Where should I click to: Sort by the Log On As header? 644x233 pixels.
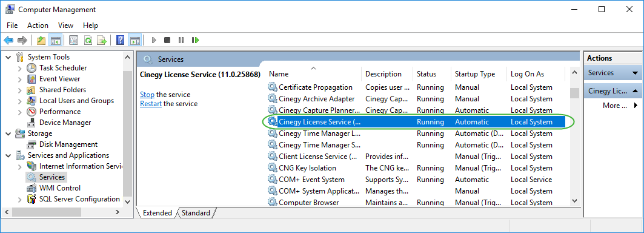coord(536,74)
